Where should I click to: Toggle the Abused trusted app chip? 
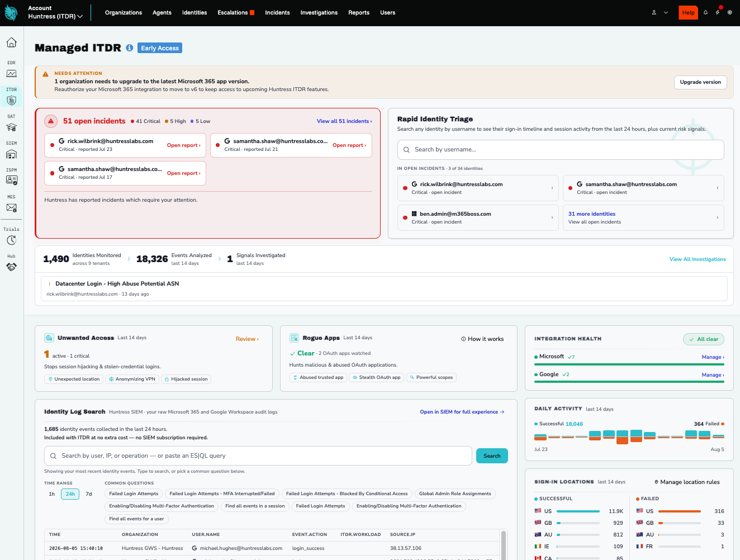point(318,377)
